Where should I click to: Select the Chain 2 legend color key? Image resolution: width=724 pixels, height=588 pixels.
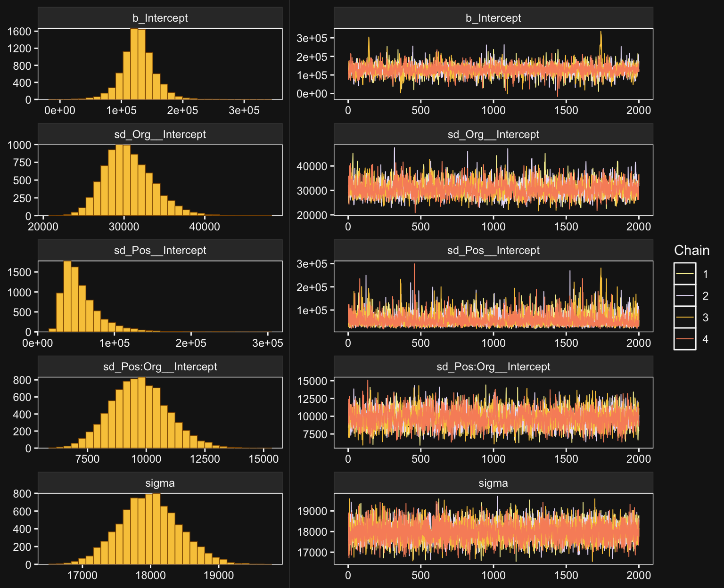pyautogui.click(x=684, y=295)
